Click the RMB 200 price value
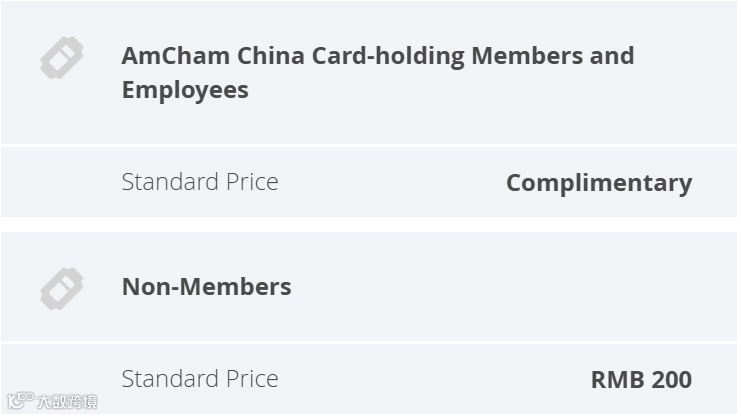Viewport: 741px width, 416px height. point(641,380)
